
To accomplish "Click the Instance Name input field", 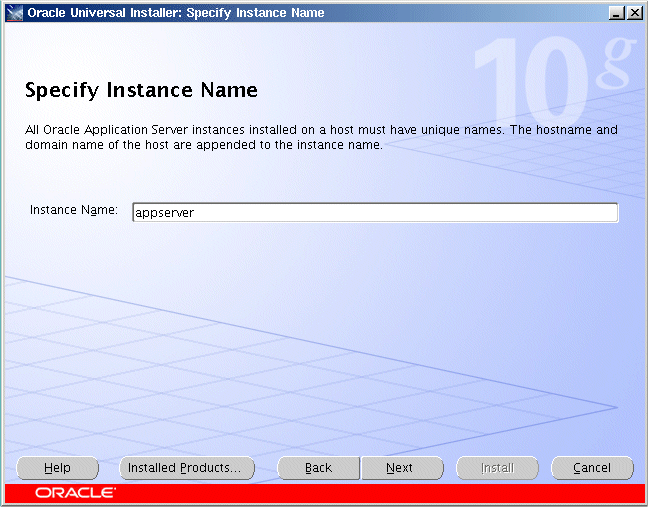I will [x=375, y=212].
